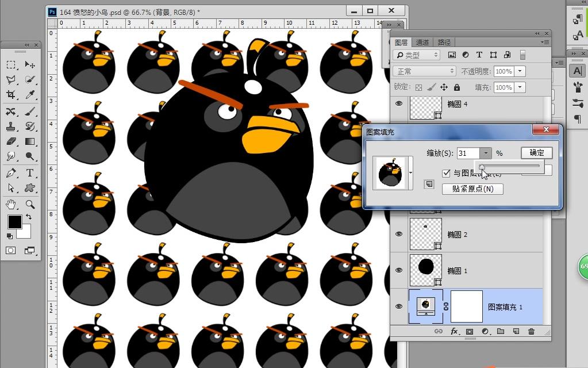Image resolution: width=588 pixels, height=368 pixels.
Task: Select the Quick Selection tool
Action: [30, 79]
